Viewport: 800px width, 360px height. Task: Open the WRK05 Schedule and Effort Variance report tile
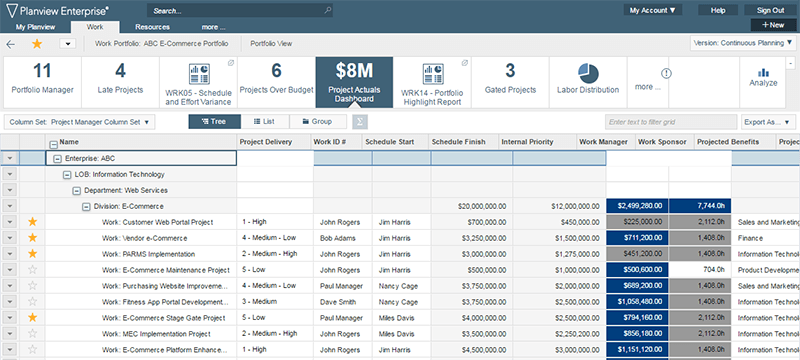point(198,83)
